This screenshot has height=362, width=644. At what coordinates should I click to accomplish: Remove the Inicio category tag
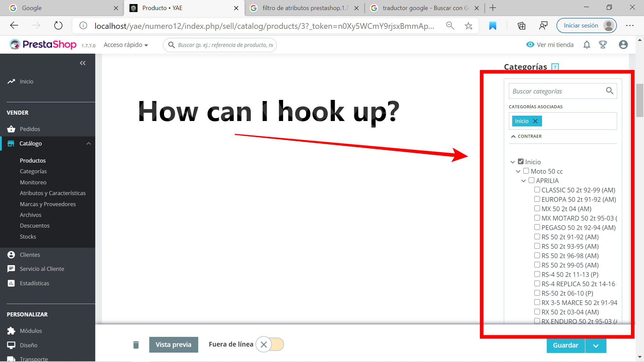pos(535,121)
